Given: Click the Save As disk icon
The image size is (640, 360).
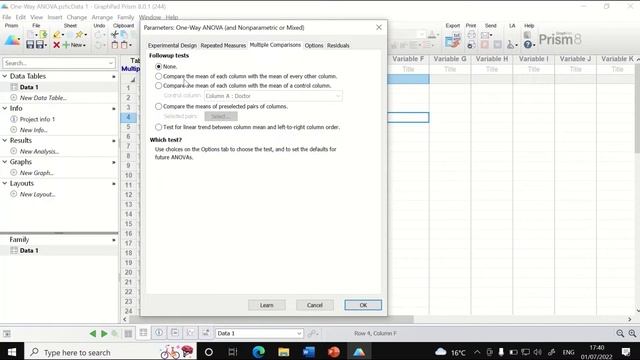Looking at the screenshot, I should pyautogui.click(x=40, y=45).
